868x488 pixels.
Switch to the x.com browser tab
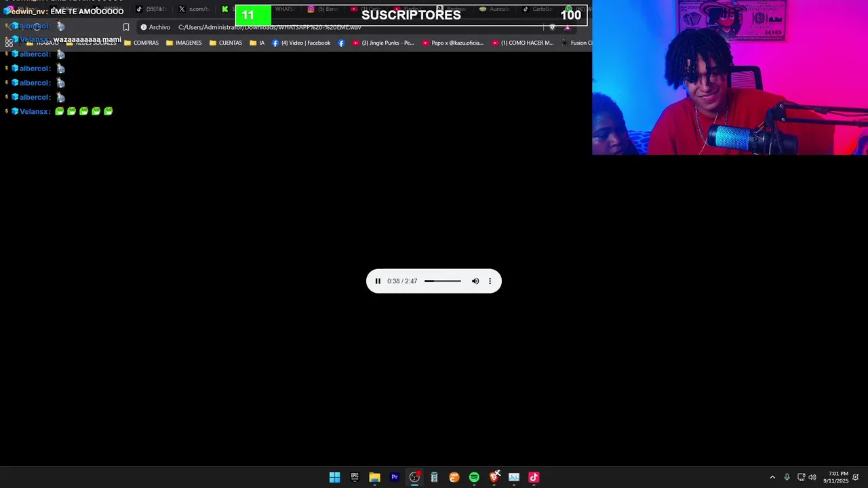(x=194, y=9)
